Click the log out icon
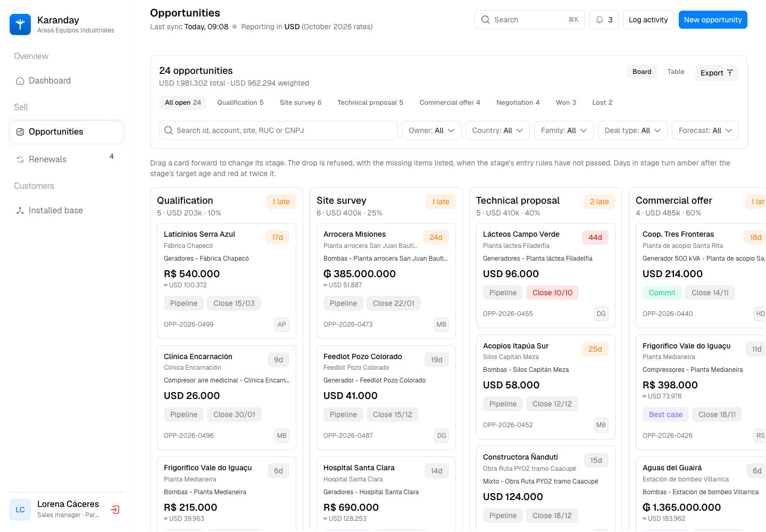The width and height of the screenshot is (766, 532). [115, 510]
